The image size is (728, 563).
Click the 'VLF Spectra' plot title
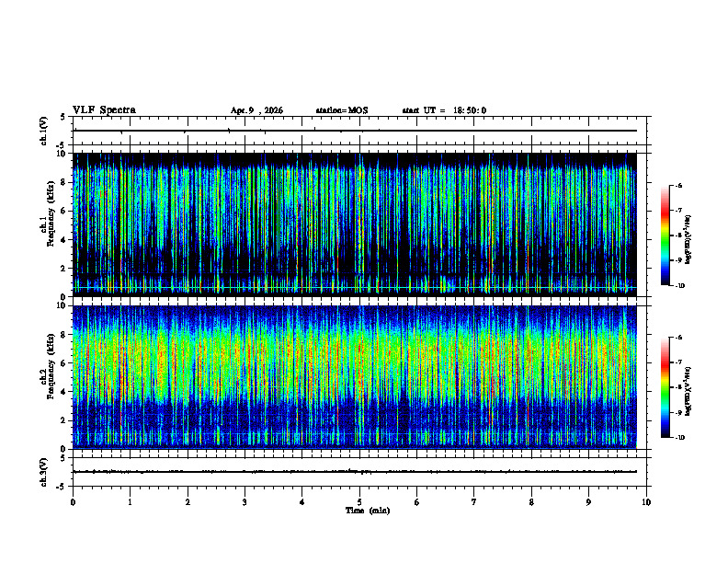[104, 110]
